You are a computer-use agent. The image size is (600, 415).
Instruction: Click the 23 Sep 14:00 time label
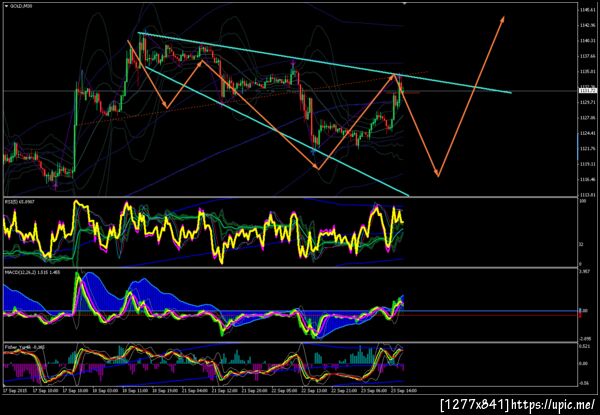[x=404, y=391]
